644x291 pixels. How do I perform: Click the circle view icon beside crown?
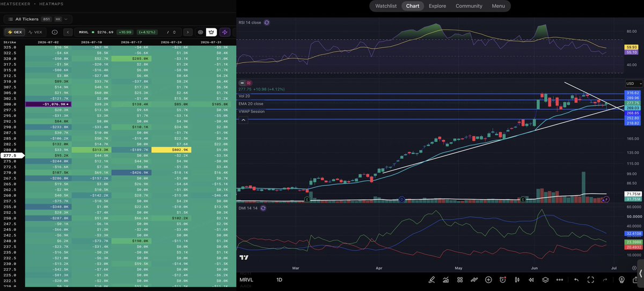click(x=200, y=32)
